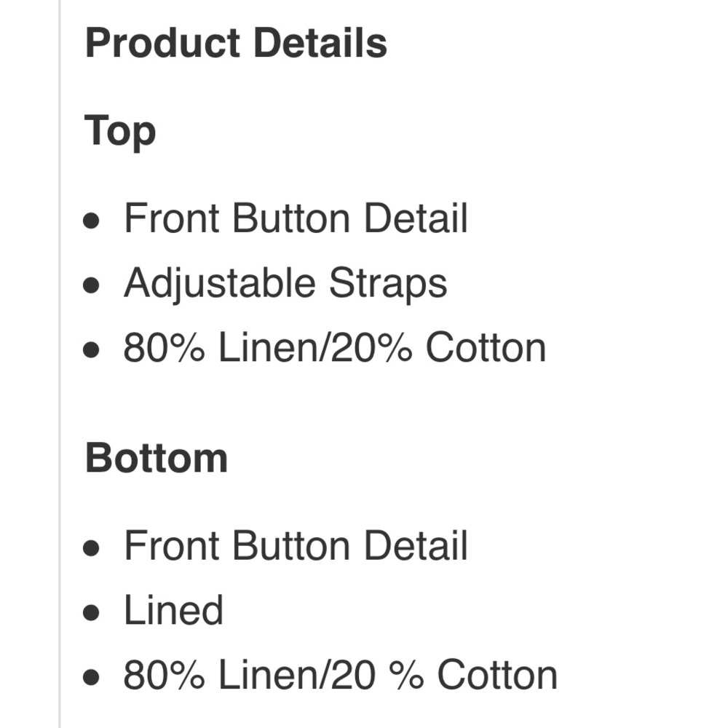Click the word Cotton in Bottom section
Image resolution: width=728 pixels, height=728 pixels.
497,676
